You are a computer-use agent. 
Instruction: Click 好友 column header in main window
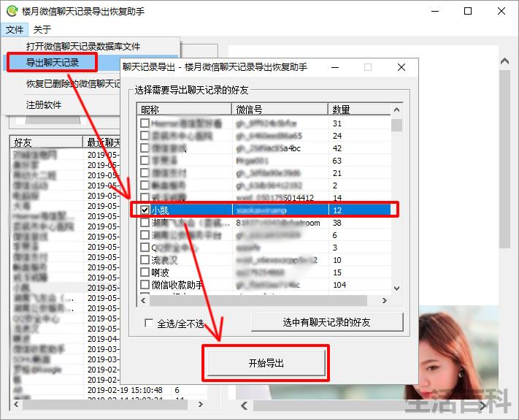click(x=46, y=142)
